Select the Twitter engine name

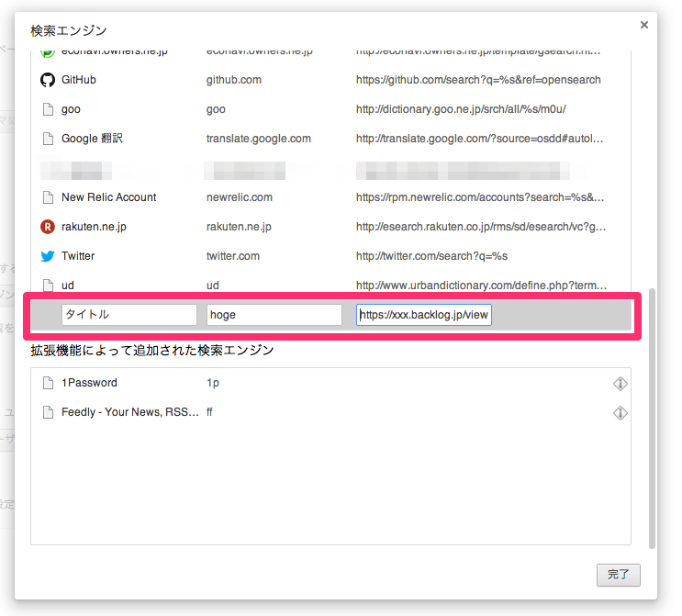click(78, 256)
